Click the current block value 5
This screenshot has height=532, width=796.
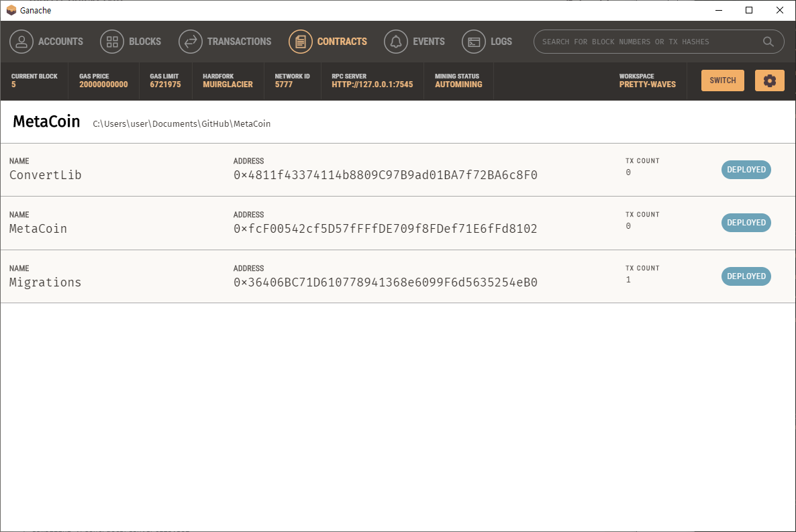(x=13, y=85)
